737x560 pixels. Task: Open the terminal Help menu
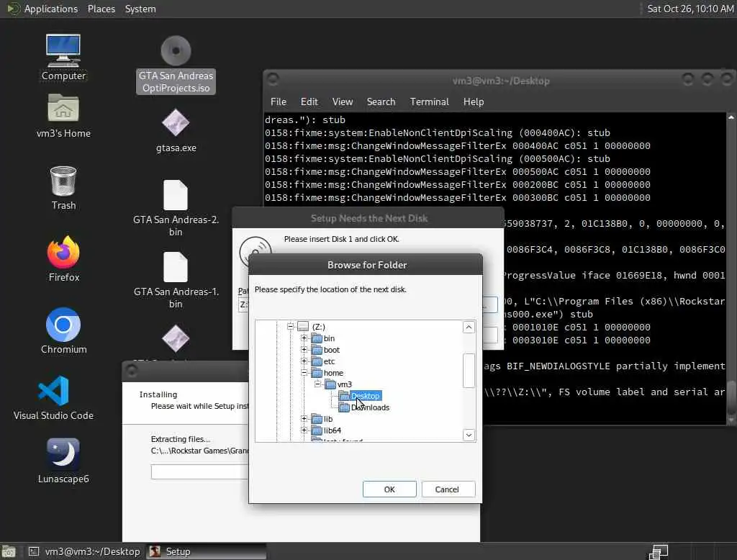pos(474,101)
